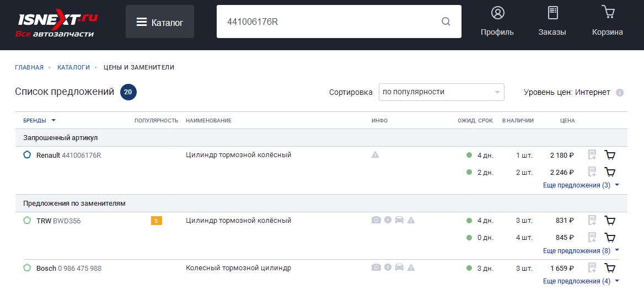This screenshot has height=300, width=644.
Task: Click the offers count badge 20
Action: (128, 92)
